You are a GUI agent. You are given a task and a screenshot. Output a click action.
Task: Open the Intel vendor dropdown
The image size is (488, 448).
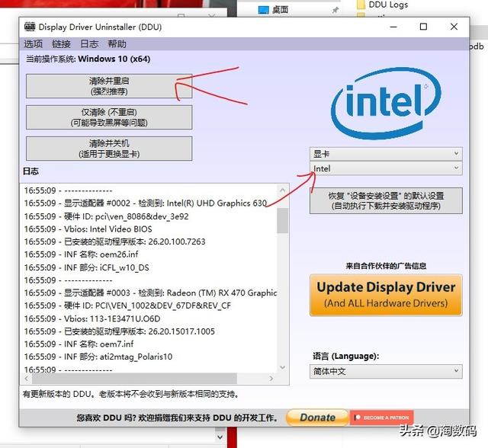coord(386,168)
